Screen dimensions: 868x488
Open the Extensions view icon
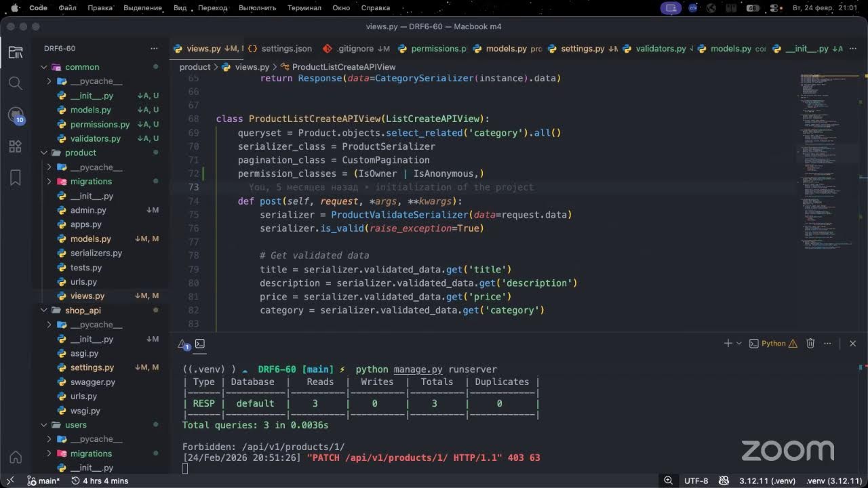16,146
